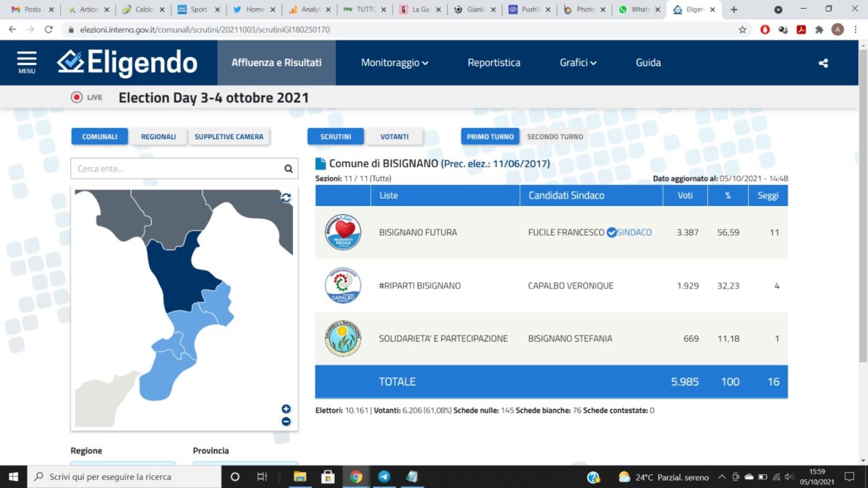868x488 pixels.
Task: Click the share icon in header
Action: click(823, 63)
